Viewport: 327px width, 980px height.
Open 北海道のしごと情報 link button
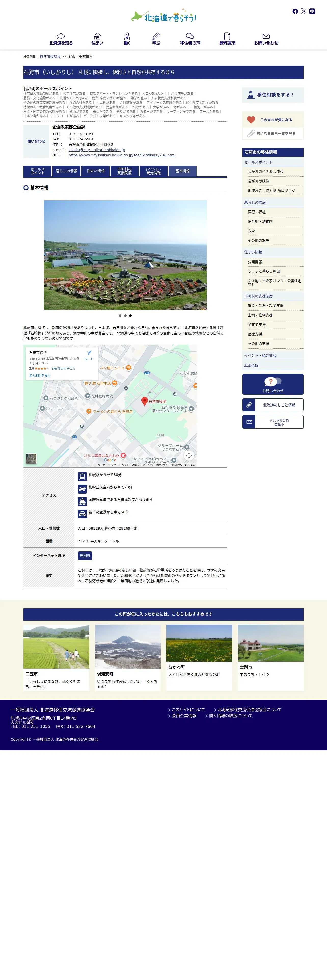pyautogui.click(x=273, y=405)
